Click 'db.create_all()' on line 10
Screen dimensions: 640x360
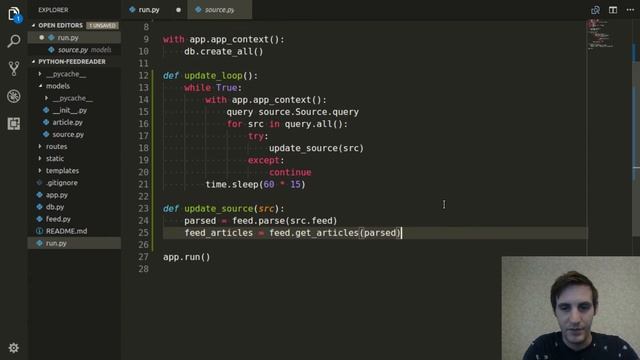point(224,51)
